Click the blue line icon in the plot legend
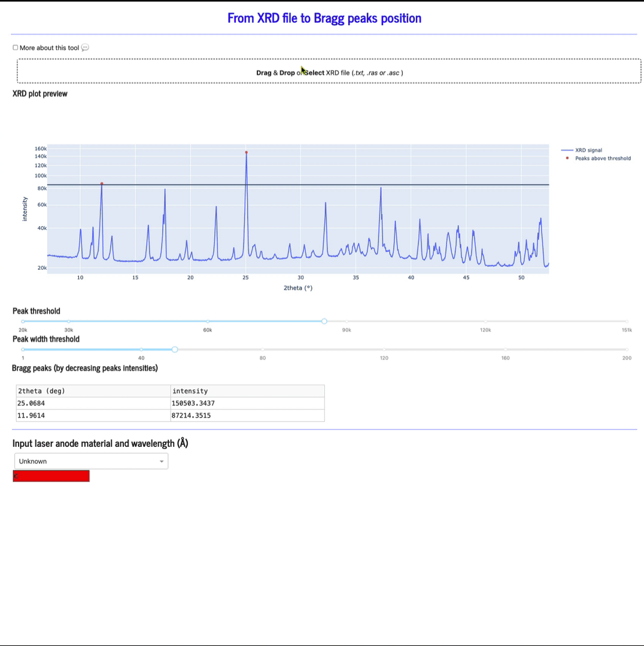Image resolution: width=644 pixels, height=646 pixels. pos(567,150)
